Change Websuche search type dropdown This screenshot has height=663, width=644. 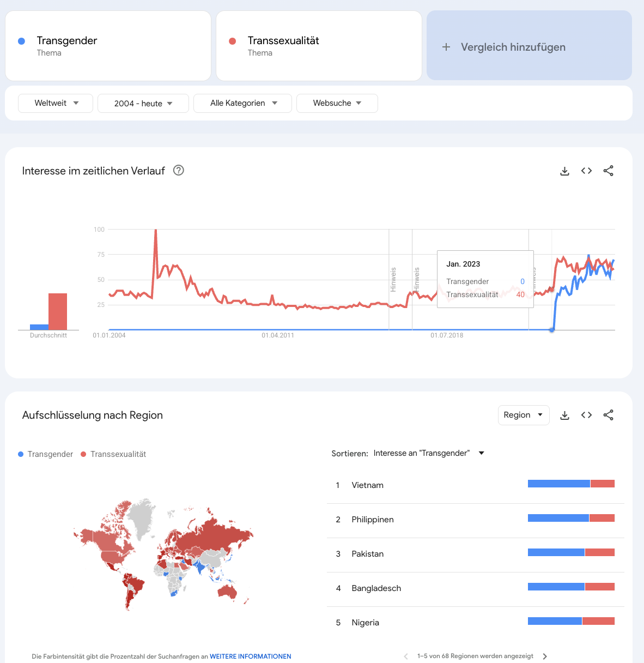coord(337,103)
